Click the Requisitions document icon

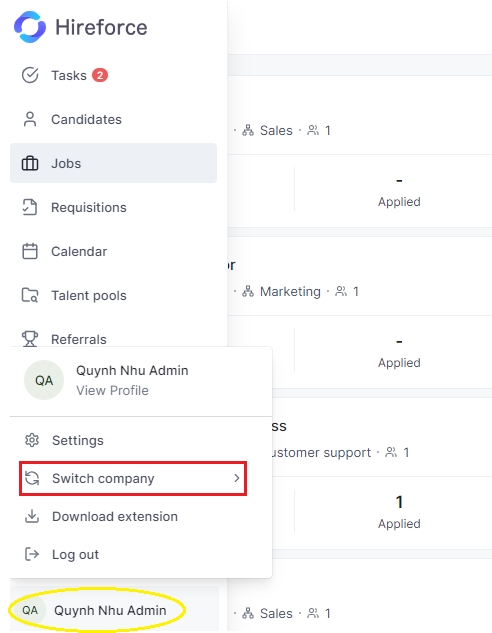point(30,207)
